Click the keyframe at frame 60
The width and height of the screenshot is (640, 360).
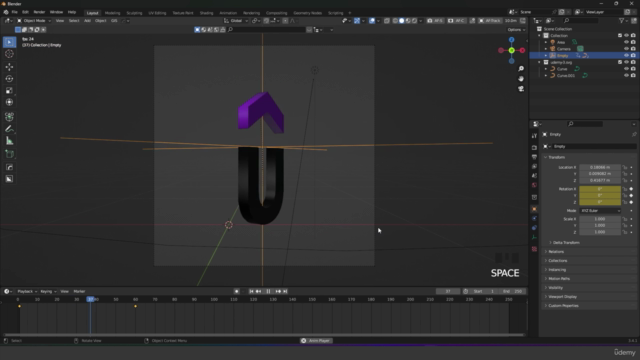point(136,306)
